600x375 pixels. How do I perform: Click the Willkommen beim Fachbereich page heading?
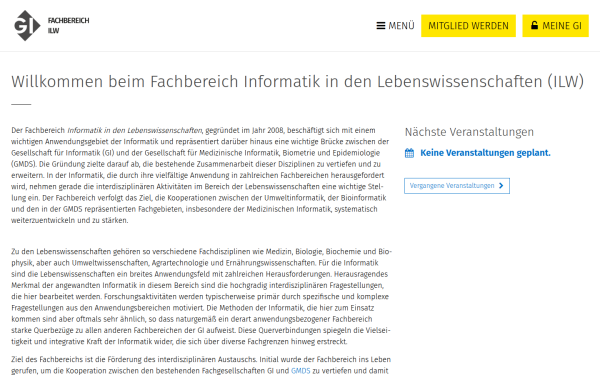297,82
